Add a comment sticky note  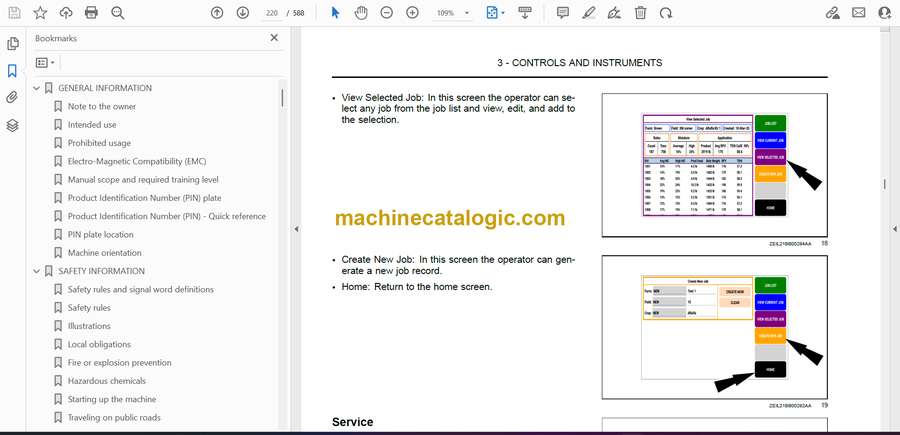tap(563, 13)
